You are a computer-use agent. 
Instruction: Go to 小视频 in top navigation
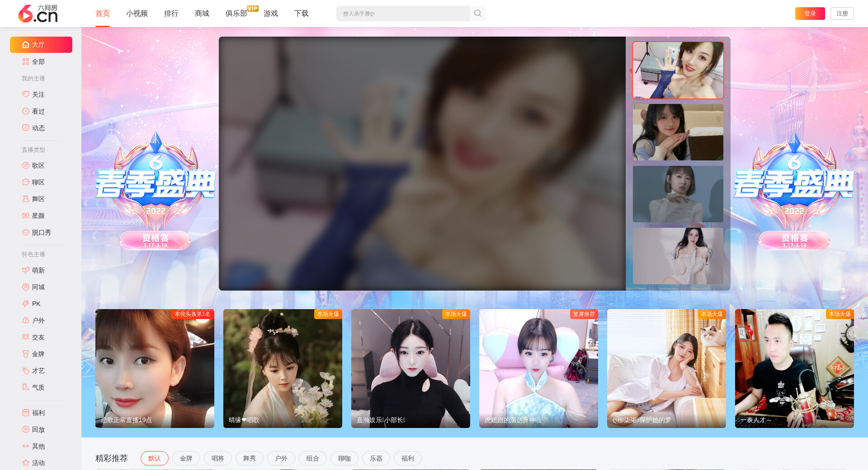(137, 14)
